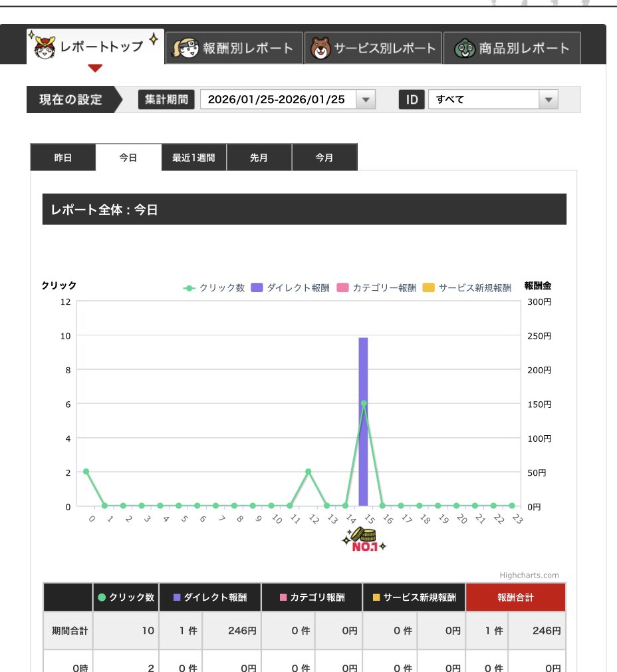Click the green mascot icon on 商品別レポート tab

(465, 46)
